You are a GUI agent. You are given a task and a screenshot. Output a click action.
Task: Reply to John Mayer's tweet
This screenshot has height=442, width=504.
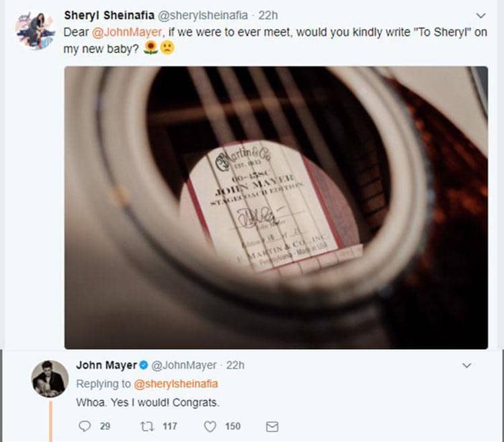pyautogui.click(x=84, y=426)
